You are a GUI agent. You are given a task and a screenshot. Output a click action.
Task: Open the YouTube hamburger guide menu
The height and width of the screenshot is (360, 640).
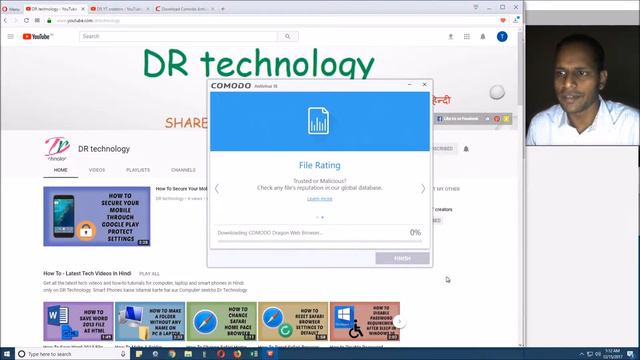tap(11, 37)
